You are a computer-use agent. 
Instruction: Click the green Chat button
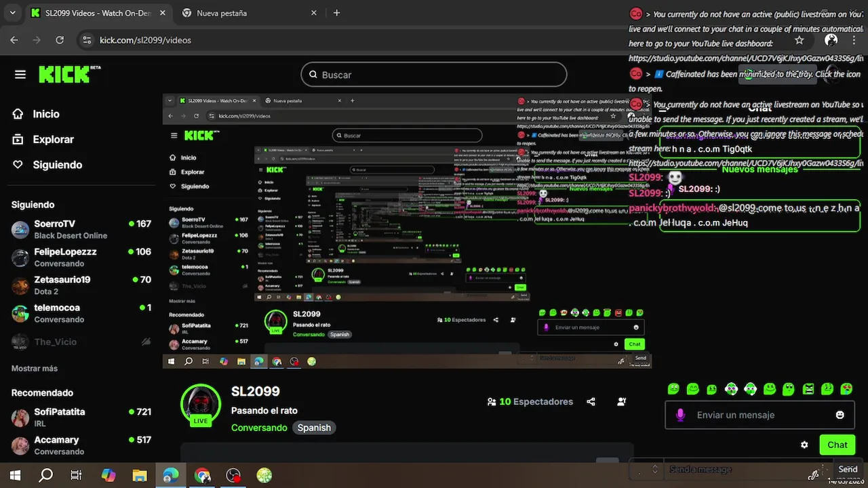pyautogui.click(x=837, y=445)
